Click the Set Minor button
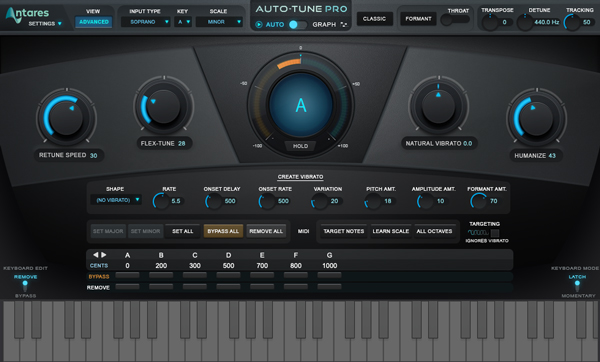600x362 pixels. [x=145, y=231]
